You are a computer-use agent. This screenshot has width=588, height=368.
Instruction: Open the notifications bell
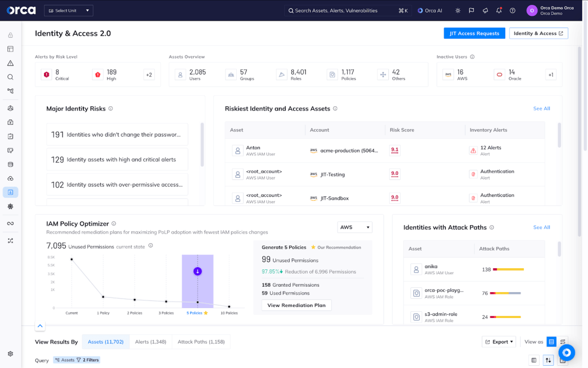point(499,10)
